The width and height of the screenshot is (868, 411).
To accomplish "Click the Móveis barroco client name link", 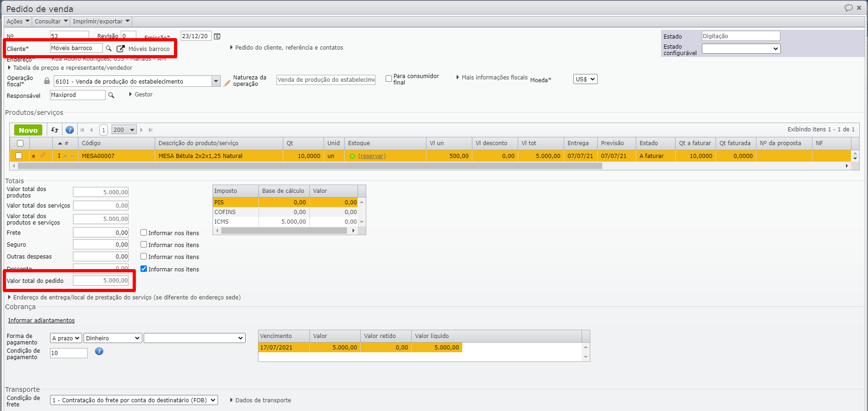I will click(149, 49).
